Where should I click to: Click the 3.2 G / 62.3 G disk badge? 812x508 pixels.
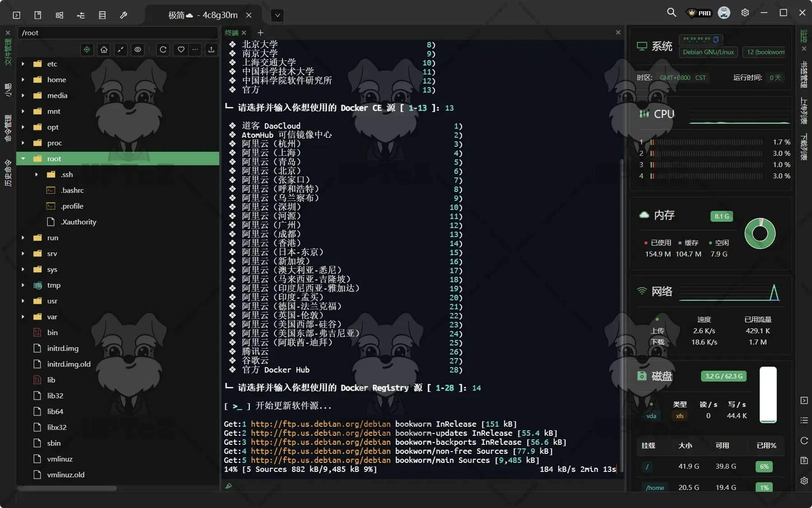pos(724,376)
